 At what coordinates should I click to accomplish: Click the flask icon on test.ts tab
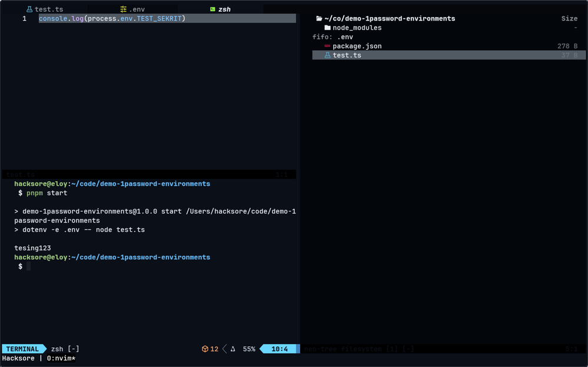(29, 9)
